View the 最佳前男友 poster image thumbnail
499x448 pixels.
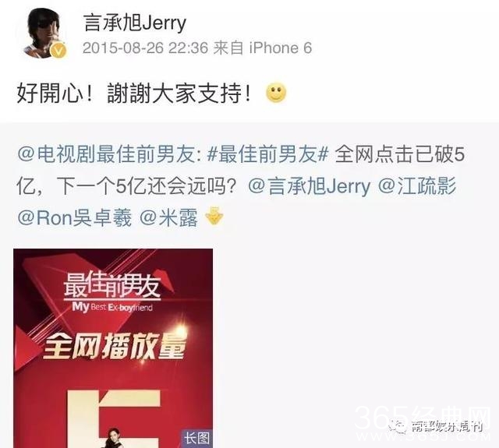(x=113, y=348)
